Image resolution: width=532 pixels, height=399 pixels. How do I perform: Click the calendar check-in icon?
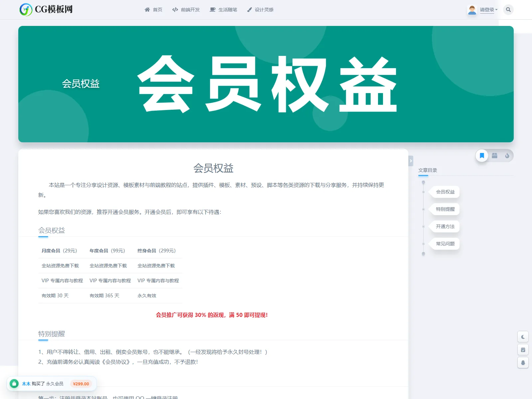tap(523, 350)
